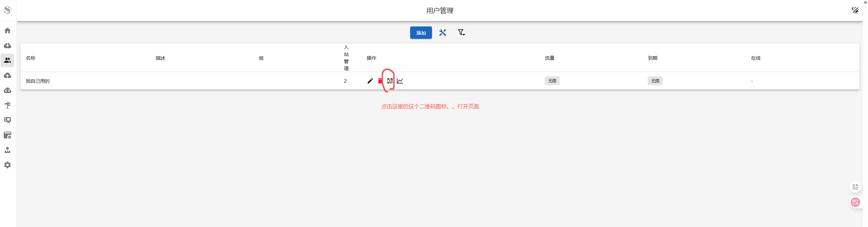Viewport: 868px width, 227px height.
Task: Click the 无限 badge under 流量
Action: [552, 81]
